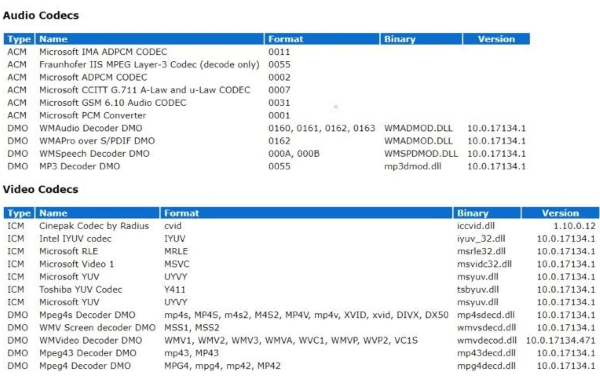The width and height of the screenshot is (600, 376).
Task: Select WMAudio Decoder DMO name
Action: [x=91, y=128]
